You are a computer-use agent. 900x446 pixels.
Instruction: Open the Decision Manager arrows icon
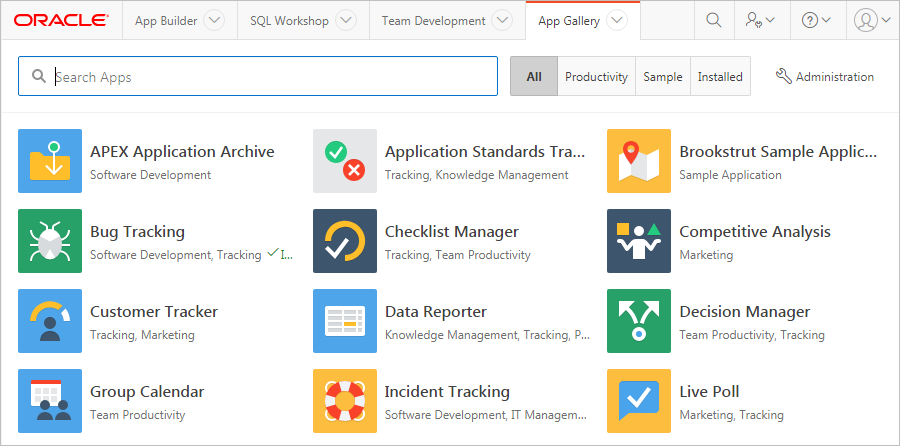click(639, 321)
